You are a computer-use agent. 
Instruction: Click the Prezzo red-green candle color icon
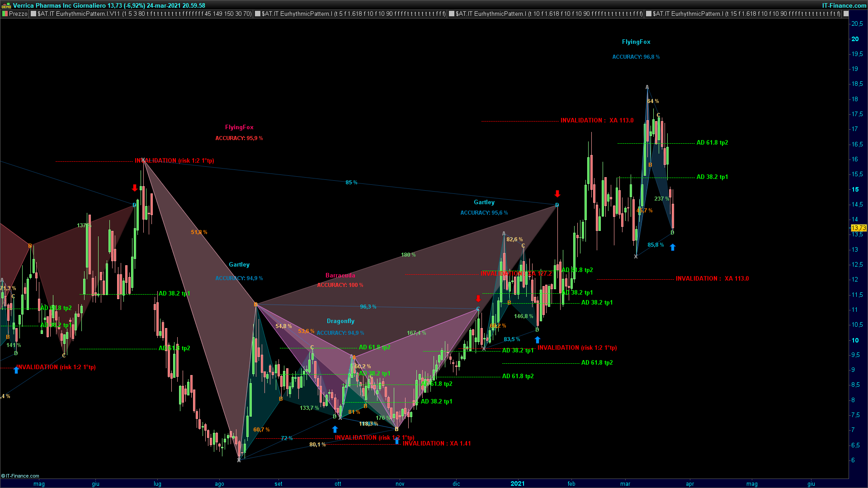[5, 14]
